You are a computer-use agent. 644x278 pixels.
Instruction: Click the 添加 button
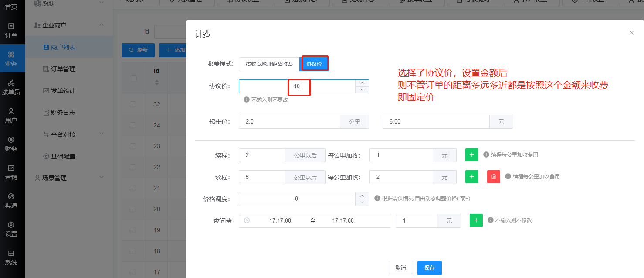173,50
